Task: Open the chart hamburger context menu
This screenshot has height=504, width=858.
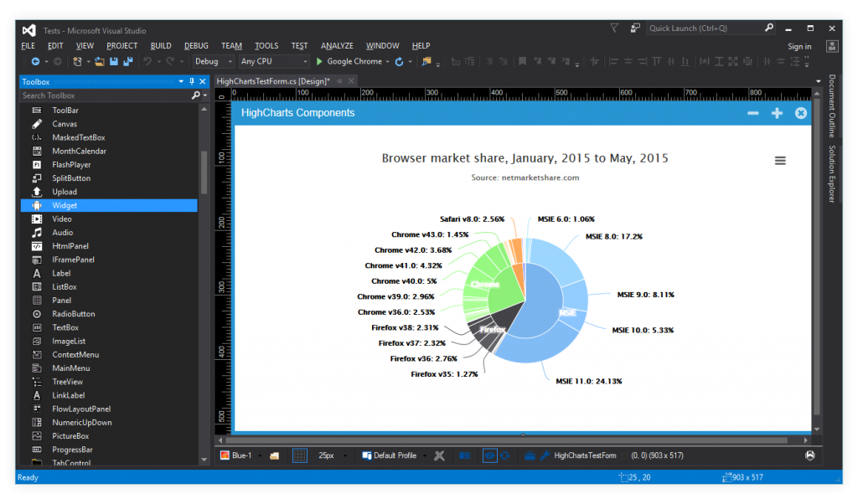Action: [780, 161]
